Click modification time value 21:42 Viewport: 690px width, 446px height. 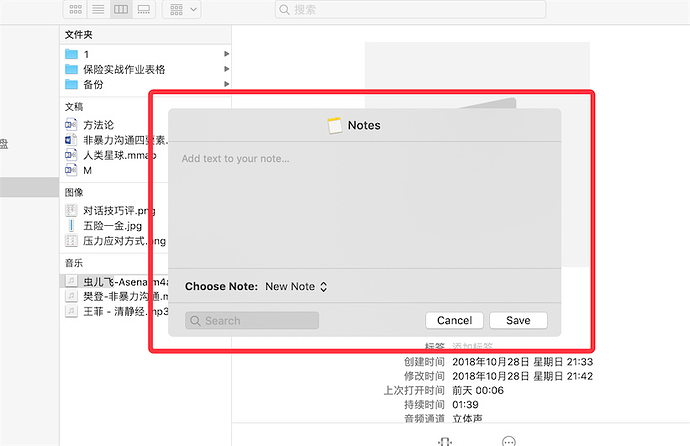(x=522, y=376)
